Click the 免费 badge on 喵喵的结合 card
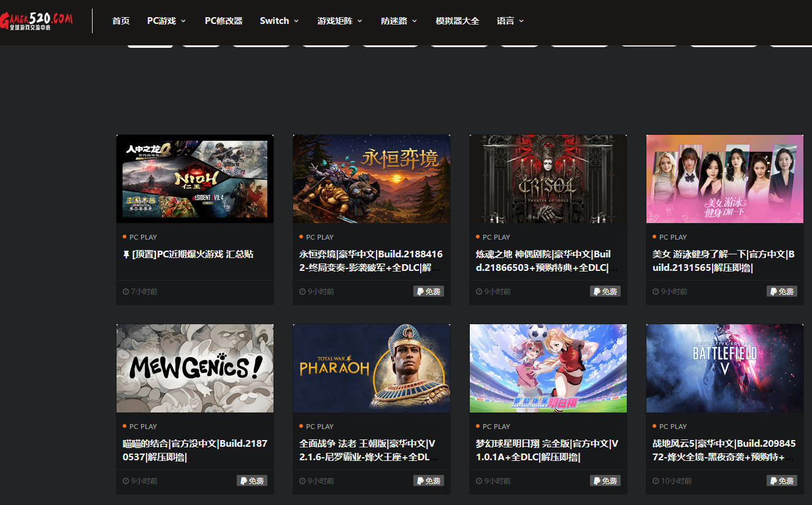Screen dimensions: 812x505 coord(252,481)
